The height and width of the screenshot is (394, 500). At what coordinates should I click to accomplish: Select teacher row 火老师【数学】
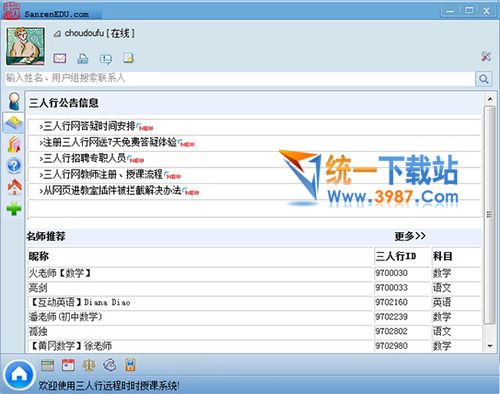[x=255, y=273]
